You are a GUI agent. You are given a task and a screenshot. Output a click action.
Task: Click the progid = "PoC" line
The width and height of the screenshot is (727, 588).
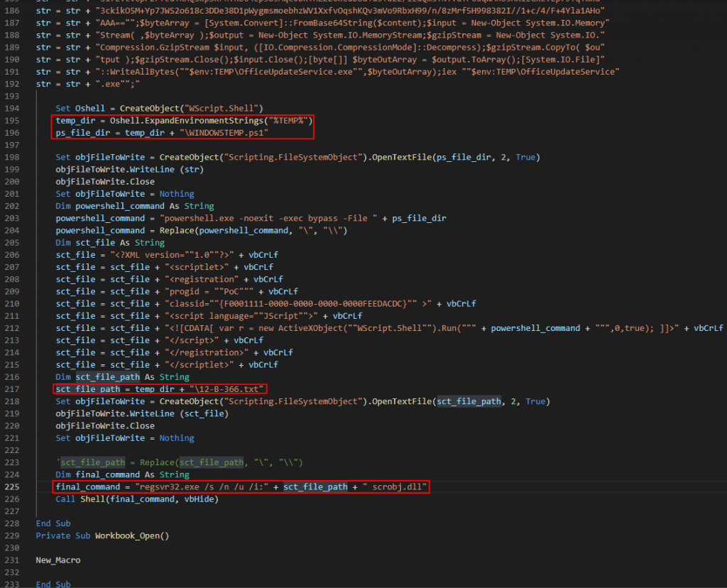point(177,292)
